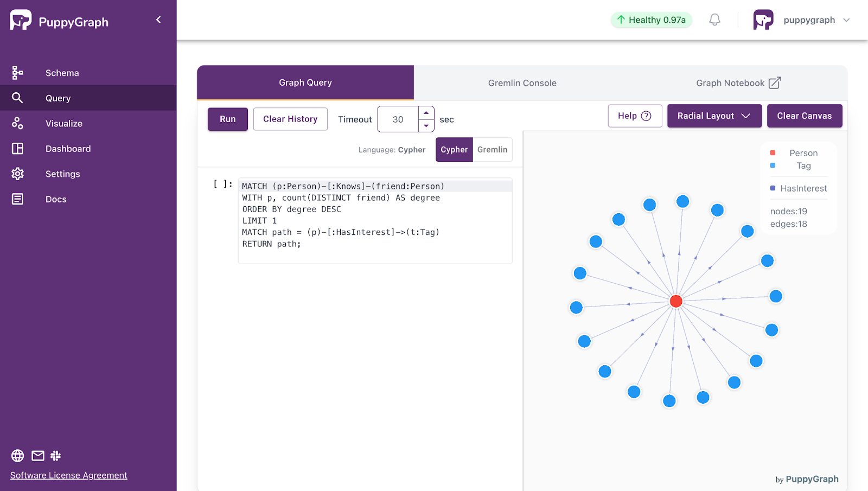Image resolution: width=868 pixels, height=491 pixels.
Task: Open the Graph Notebook tab
Action: 738,83
